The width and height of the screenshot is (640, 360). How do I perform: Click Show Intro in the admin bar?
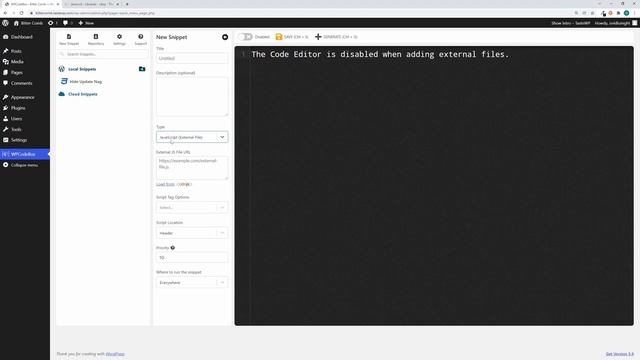[x=571, y=23]
